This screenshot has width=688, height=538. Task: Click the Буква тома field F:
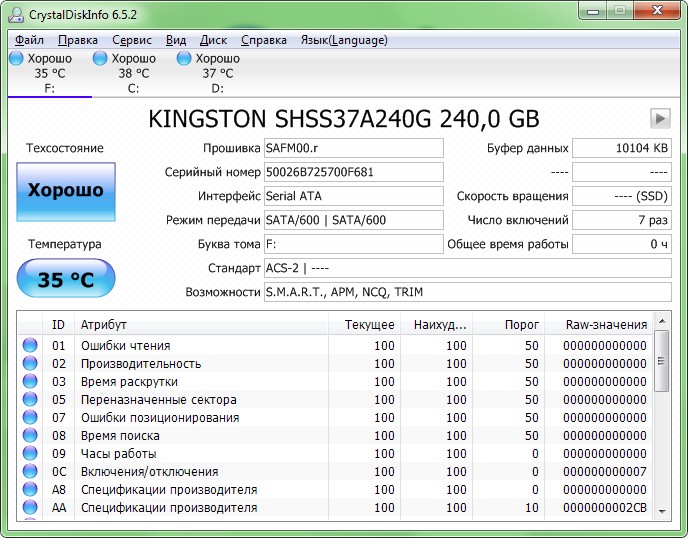click(x=354, y=244)
